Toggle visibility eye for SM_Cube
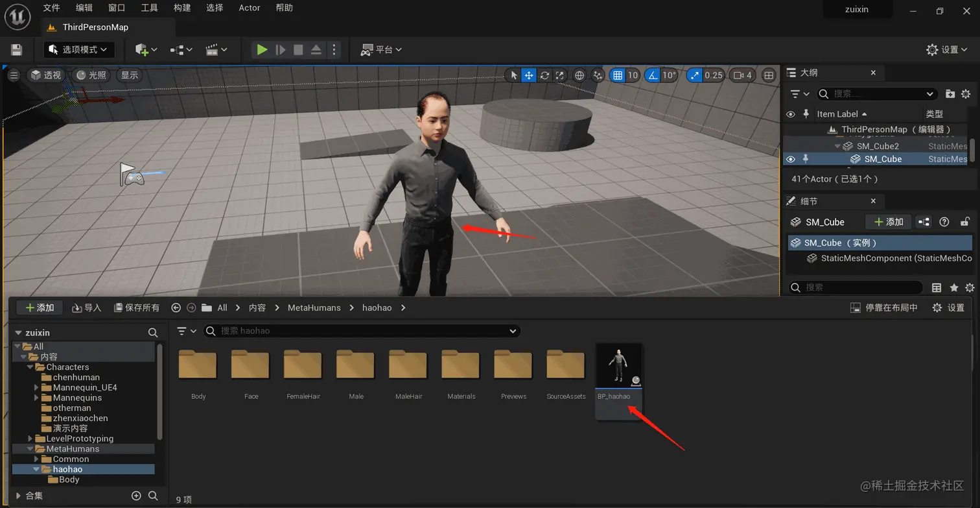The height and width of the screenshot is (508, 980). click(790, 159)
